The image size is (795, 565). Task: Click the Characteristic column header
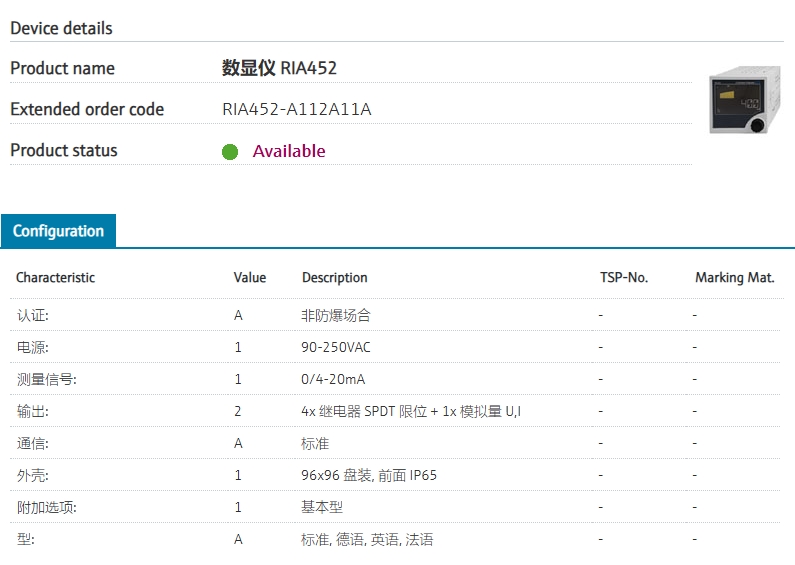tap(55, 278)
